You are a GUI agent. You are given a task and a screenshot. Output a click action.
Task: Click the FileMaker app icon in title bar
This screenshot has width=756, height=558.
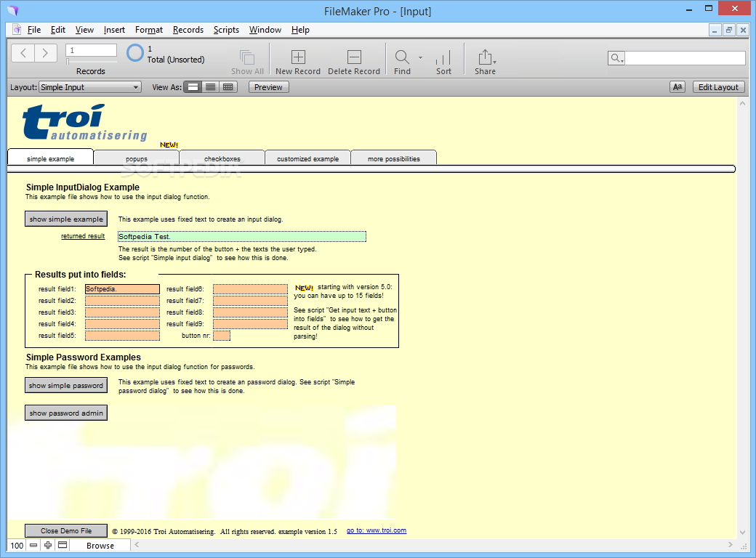pyautogui.click(x=13, y=10)
